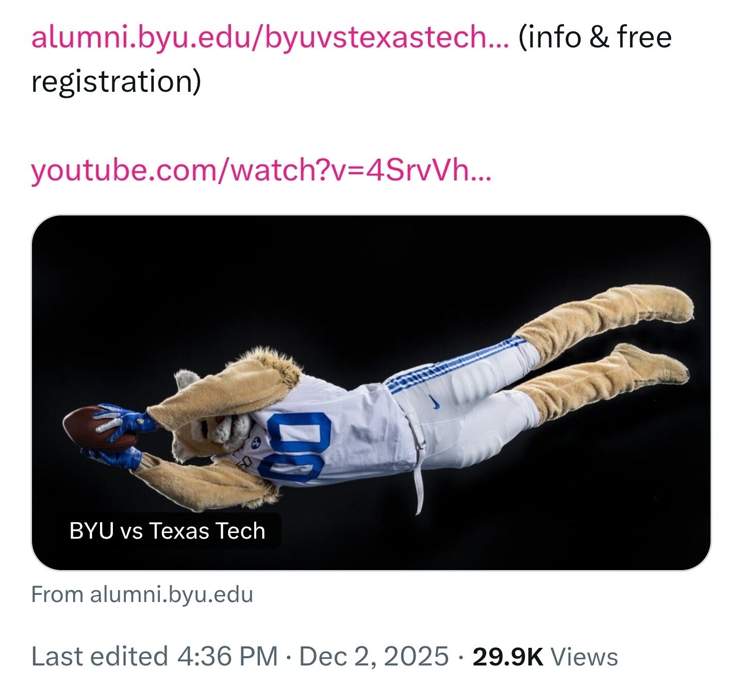Click the mascot's blue gloves

[124, 419]
